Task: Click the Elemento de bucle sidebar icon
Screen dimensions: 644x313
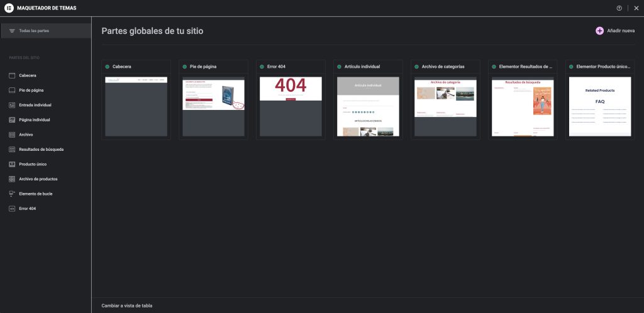Action: point(12,194)
